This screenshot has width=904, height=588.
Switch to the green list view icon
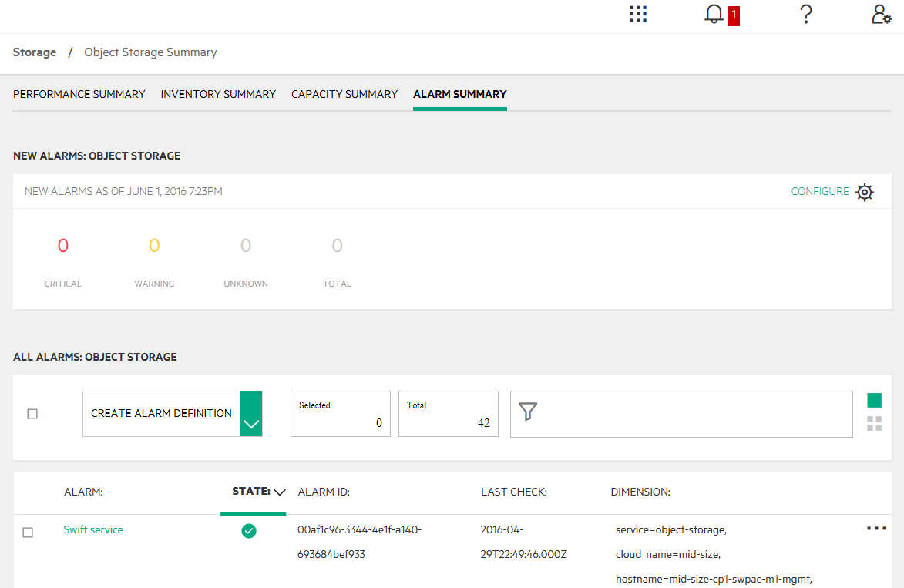[x=874, y=400]
